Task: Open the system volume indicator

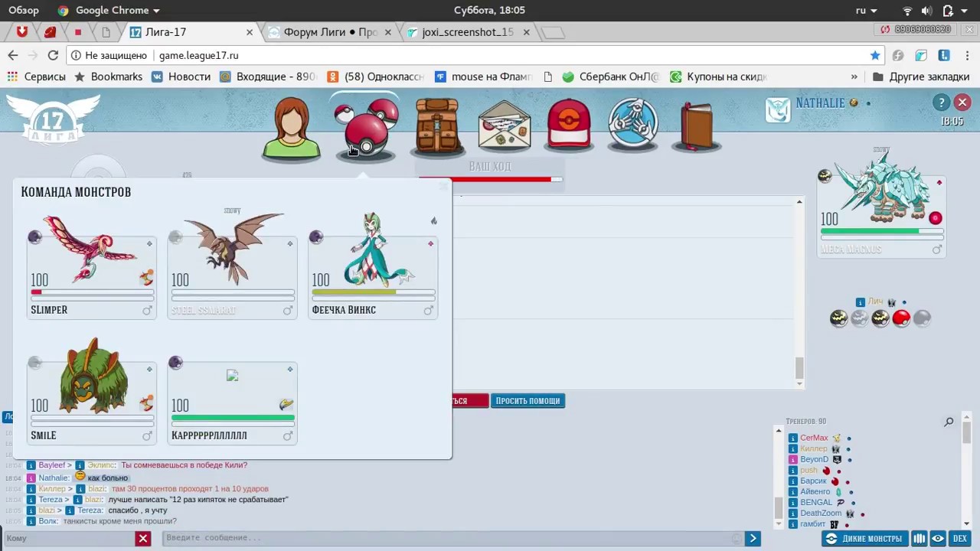Action: point(926,11)
